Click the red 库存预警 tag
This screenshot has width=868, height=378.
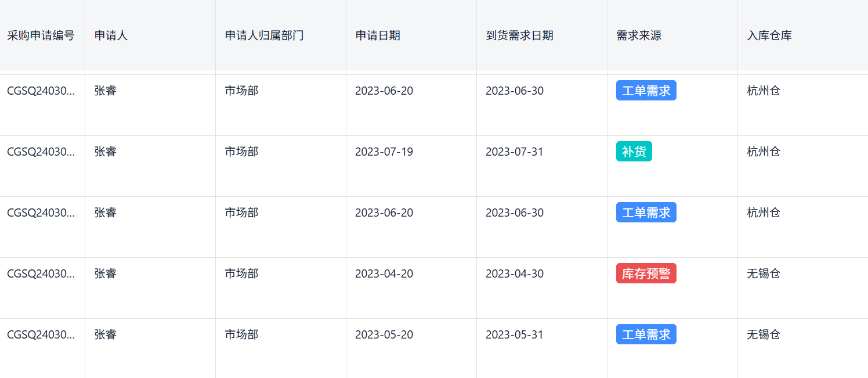[646, 273]
